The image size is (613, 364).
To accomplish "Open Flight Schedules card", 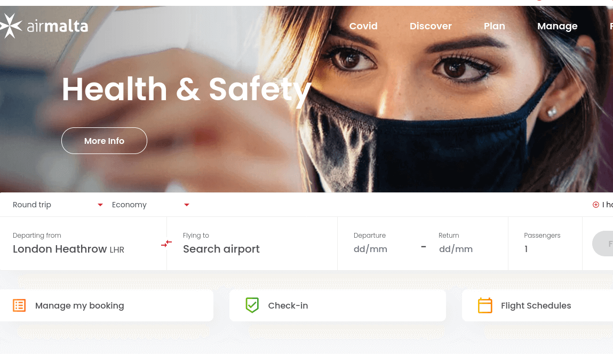I will [x=538, y=305].
